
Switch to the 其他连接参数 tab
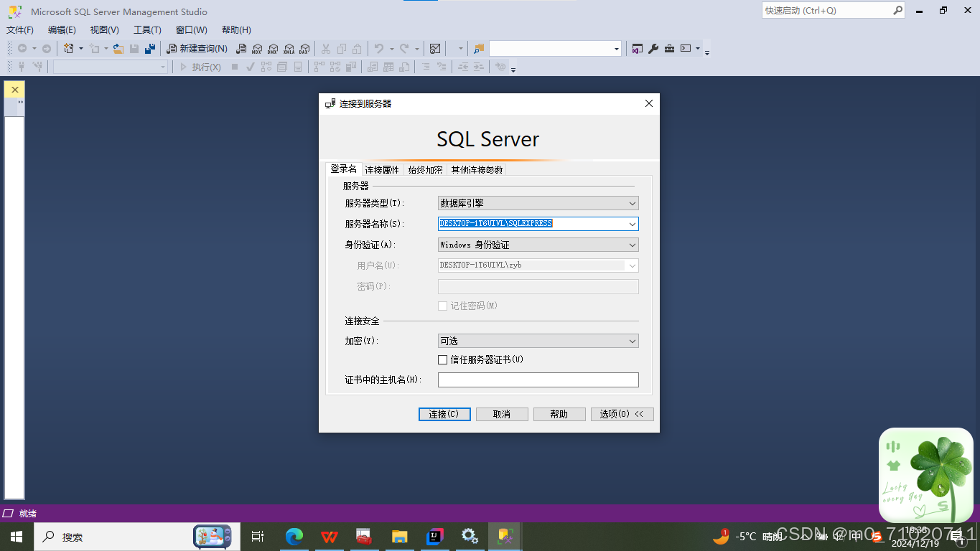pos(477,170)
